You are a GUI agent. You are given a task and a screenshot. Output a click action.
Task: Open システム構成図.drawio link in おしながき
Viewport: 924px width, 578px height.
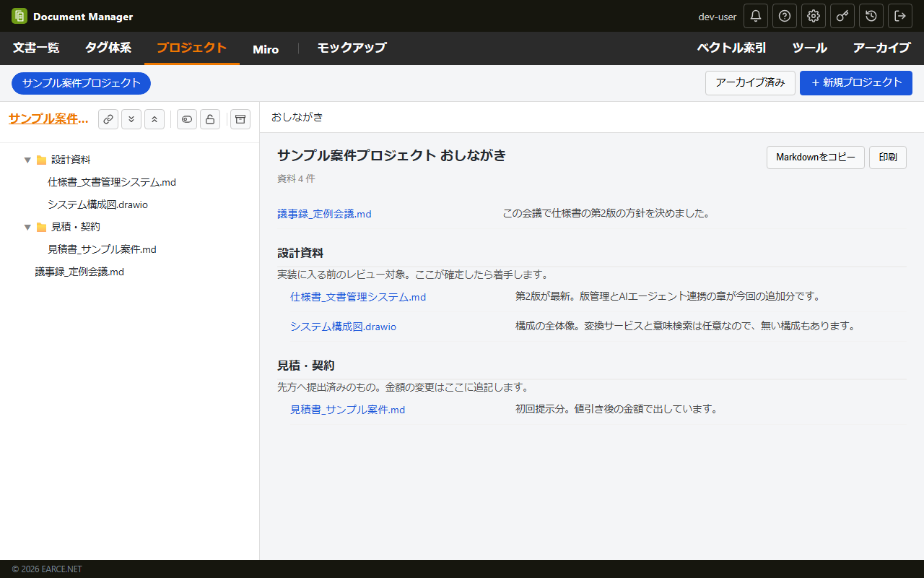coord(343,327)
